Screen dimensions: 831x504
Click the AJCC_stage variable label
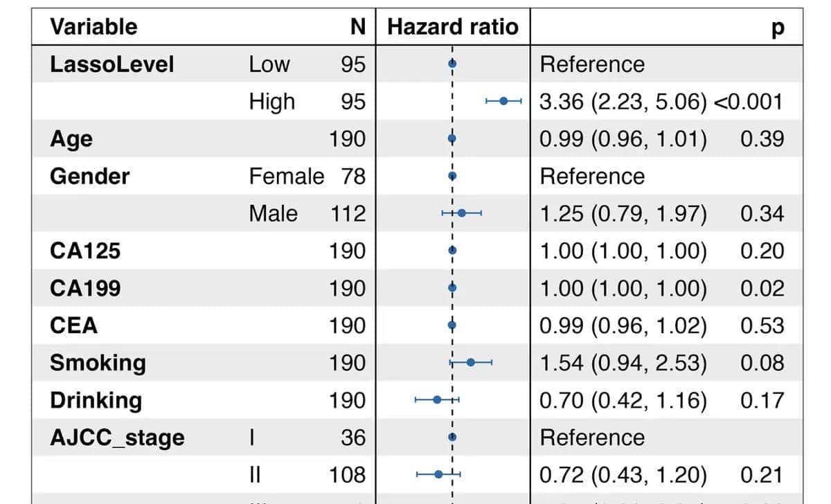117,438
